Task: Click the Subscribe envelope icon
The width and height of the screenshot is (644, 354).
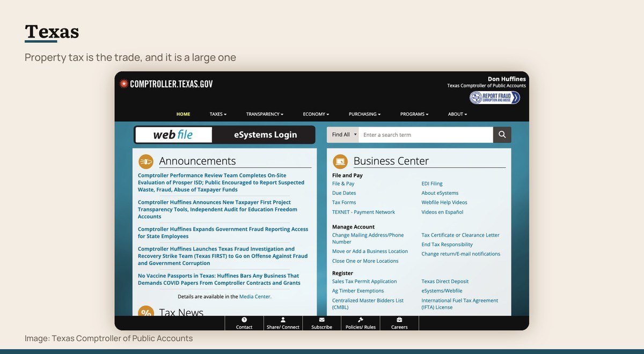Action: coord(321,320)
